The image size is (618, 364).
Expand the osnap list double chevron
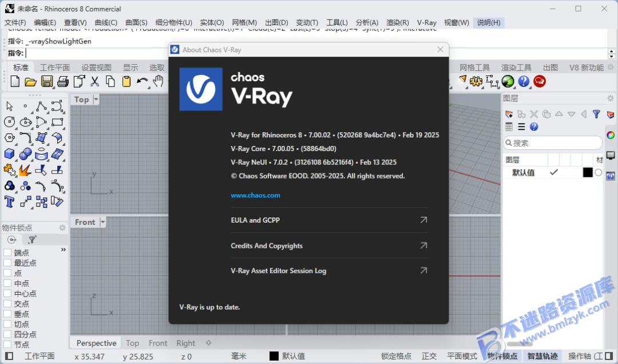[x=63, y=250]
